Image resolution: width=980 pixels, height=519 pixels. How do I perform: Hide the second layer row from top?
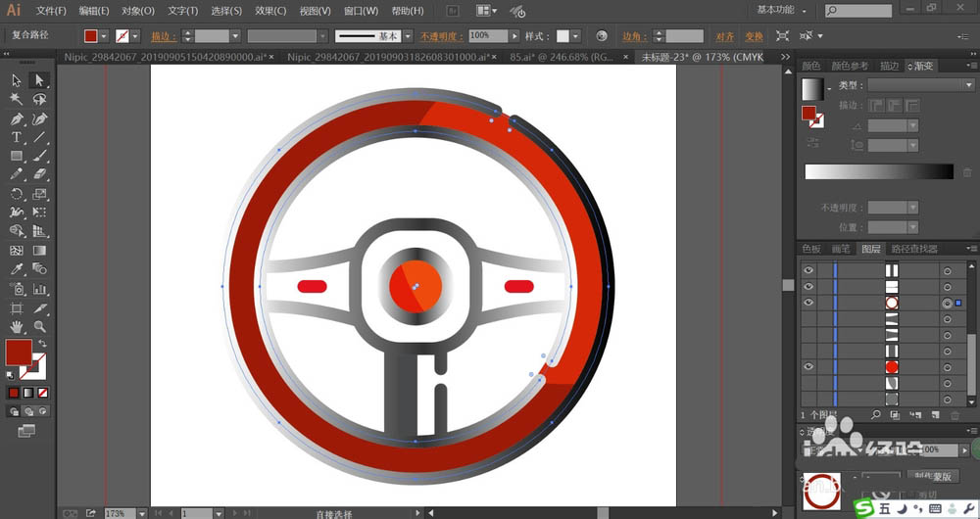click(808, 287)
